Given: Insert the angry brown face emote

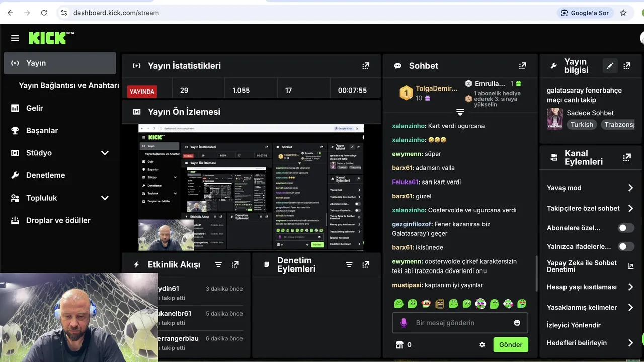Looking at the screenshot, I should tap(439, 304).
